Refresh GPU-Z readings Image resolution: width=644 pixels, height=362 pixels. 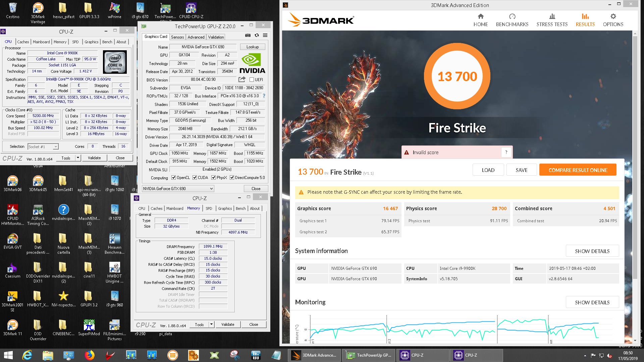257,35
